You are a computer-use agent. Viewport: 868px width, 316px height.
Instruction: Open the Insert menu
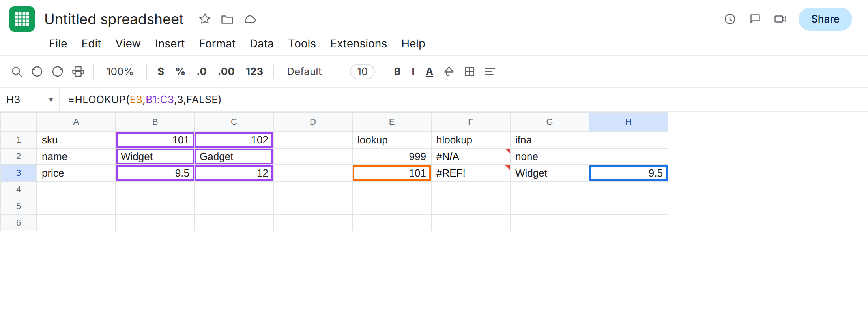tap(170, 43)
